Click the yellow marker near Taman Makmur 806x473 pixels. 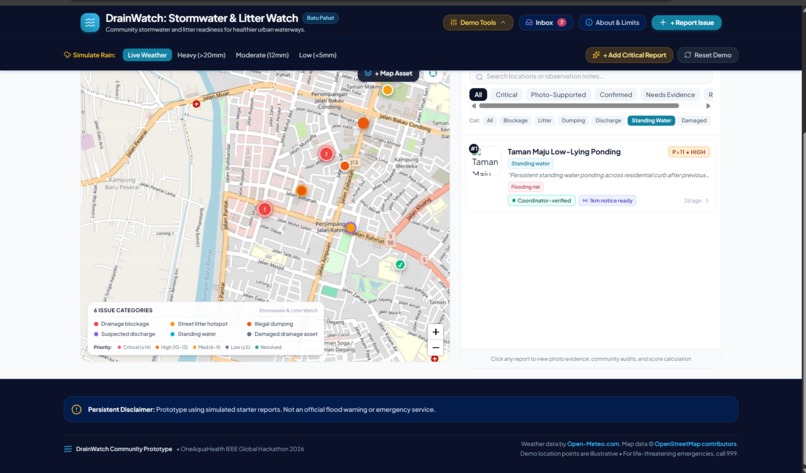(x=388, y=90)
